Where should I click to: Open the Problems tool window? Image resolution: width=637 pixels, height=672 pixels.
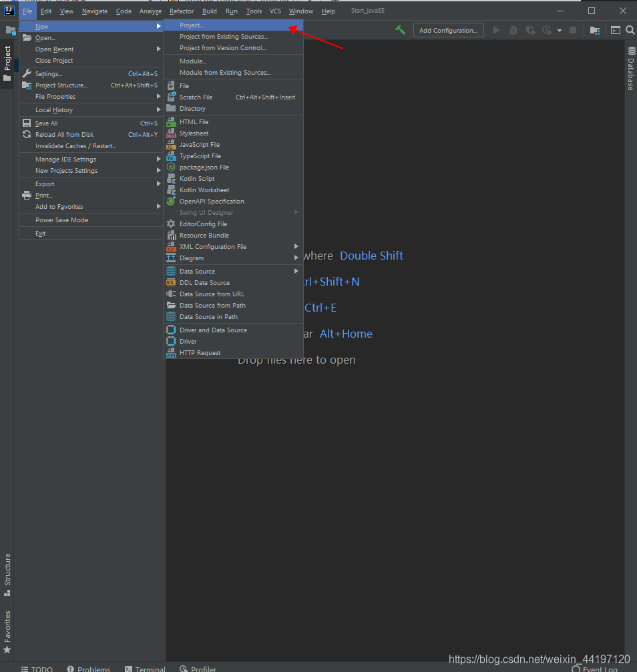tap(88, 668)
